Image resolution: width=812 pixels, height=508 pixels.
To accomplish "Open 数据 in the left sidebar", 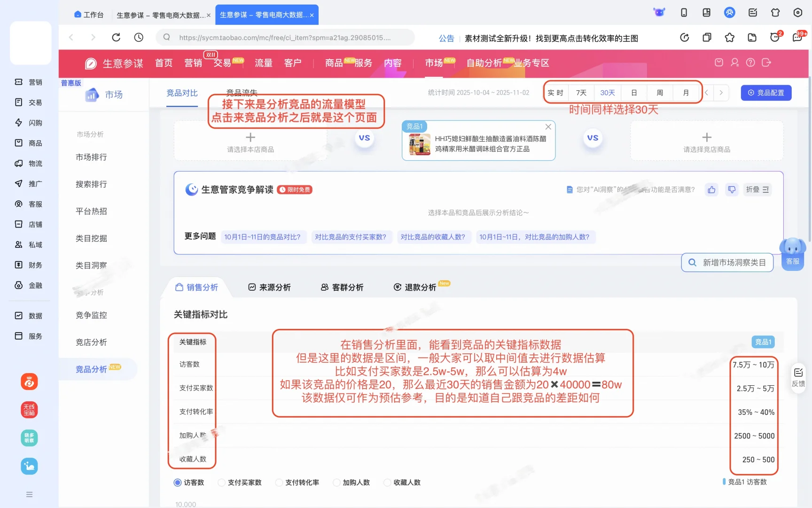I will 29,316.
